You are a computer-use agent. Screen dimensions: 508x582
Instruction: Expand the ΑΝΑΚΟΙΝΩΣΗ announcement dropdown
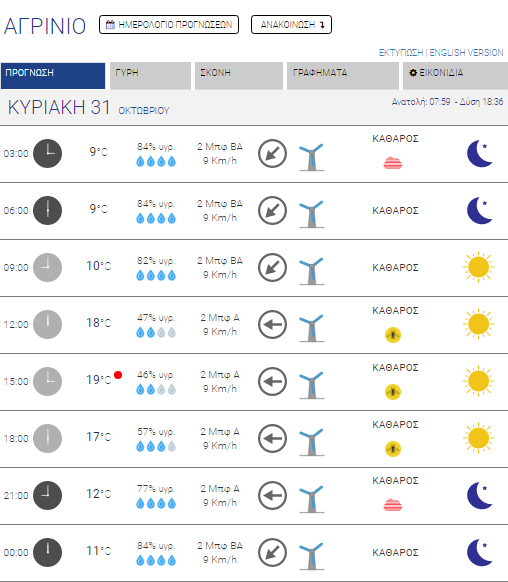[291, 24]
